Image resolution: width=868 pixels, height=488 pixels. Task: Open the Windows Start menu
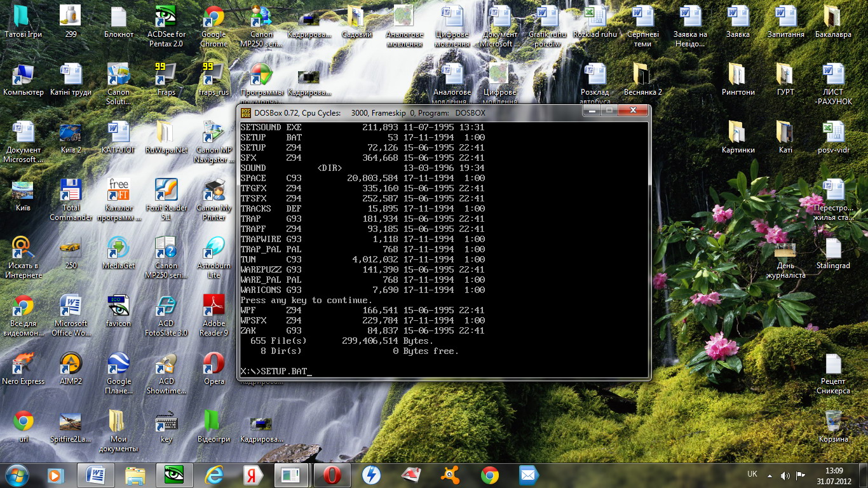17,475
